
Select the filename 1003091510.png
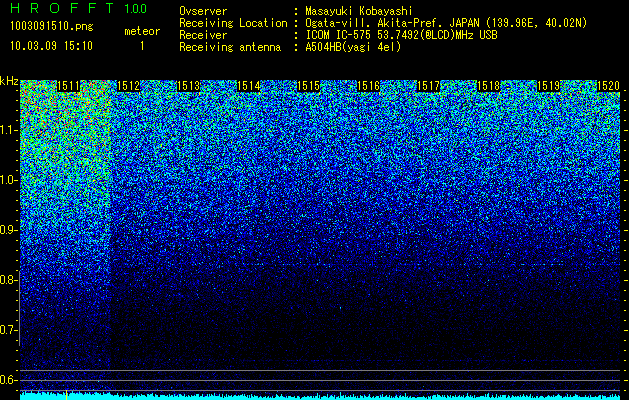pyautogui.click(x=52, y=27)
